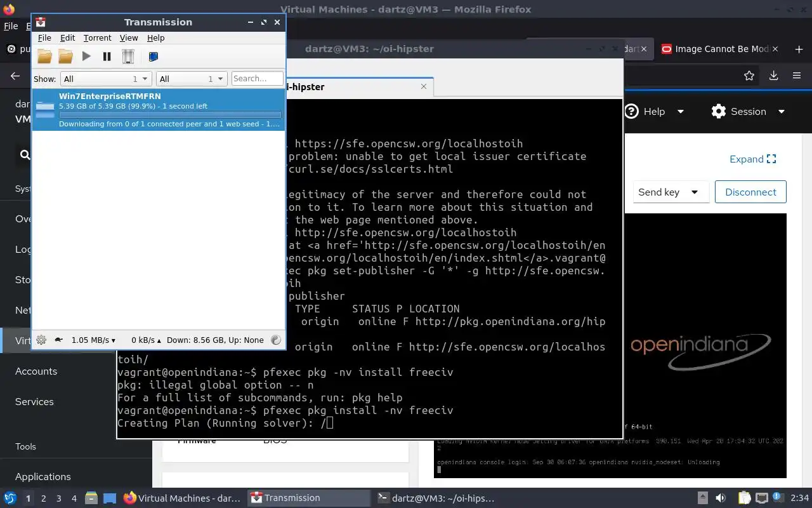Screen dimensions: 812x508
Task: Open network status tray icon
Action: click(762, 498)
